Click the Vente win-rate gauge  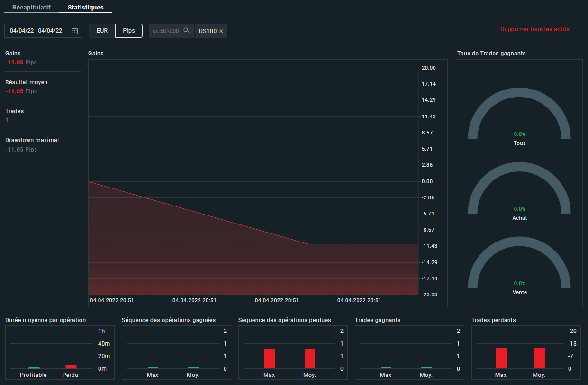[519, 263]
